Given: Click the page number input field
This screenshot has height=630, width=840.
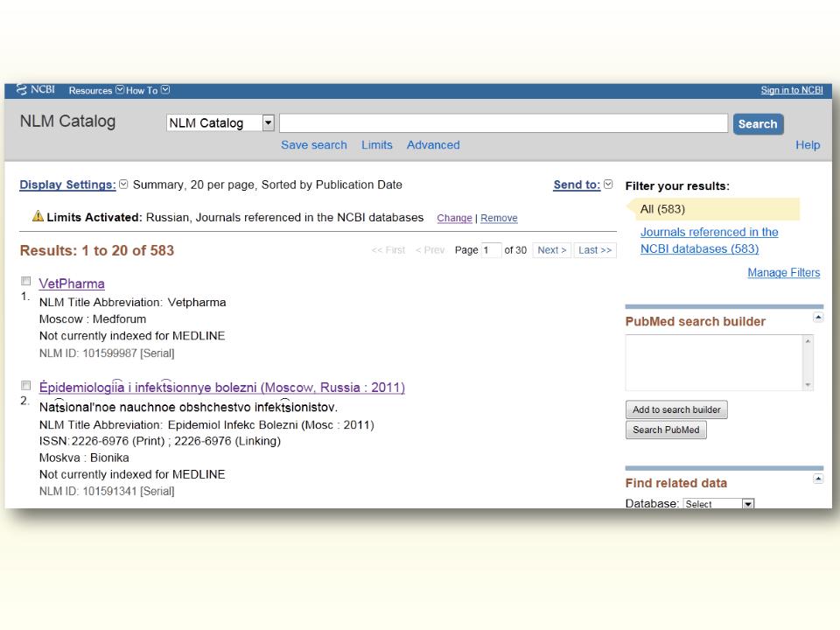Looking at the screenshot, I should [x=491, y=250].
